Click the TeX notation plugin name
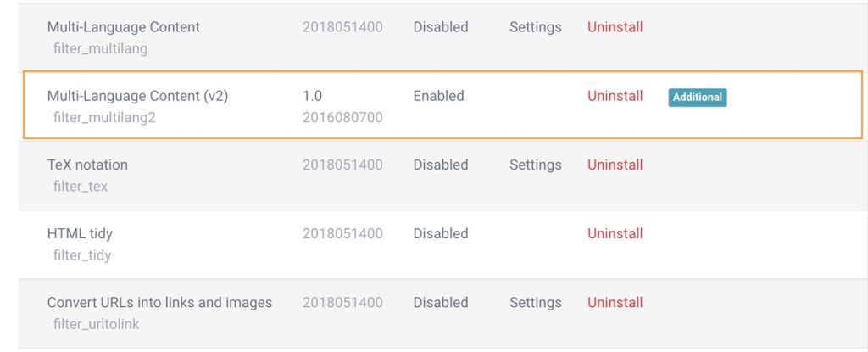 pos(87,165)
